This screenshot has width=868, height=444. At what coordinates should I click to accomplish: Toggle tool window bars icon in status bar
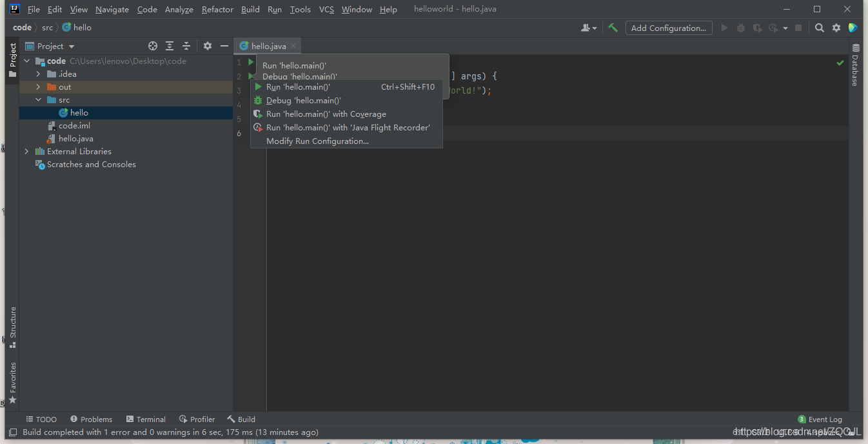coord(13,432)
